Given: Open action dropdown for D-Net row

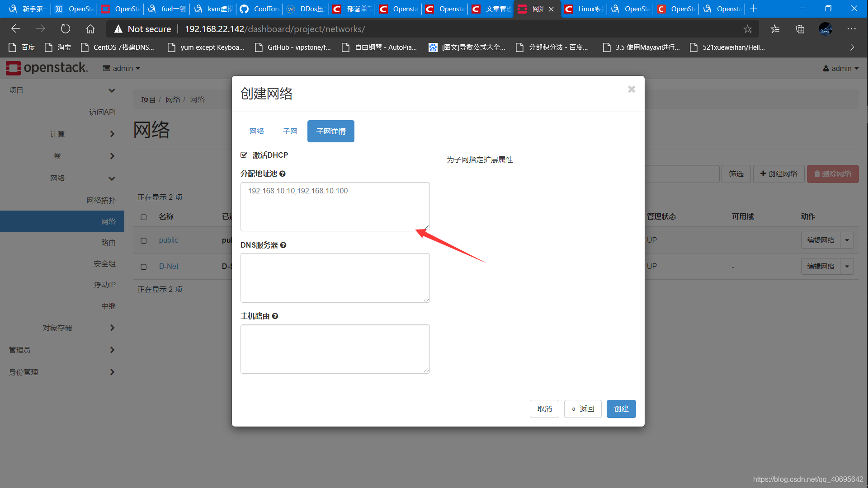Looking at the screenshot, I should point(847,267).
